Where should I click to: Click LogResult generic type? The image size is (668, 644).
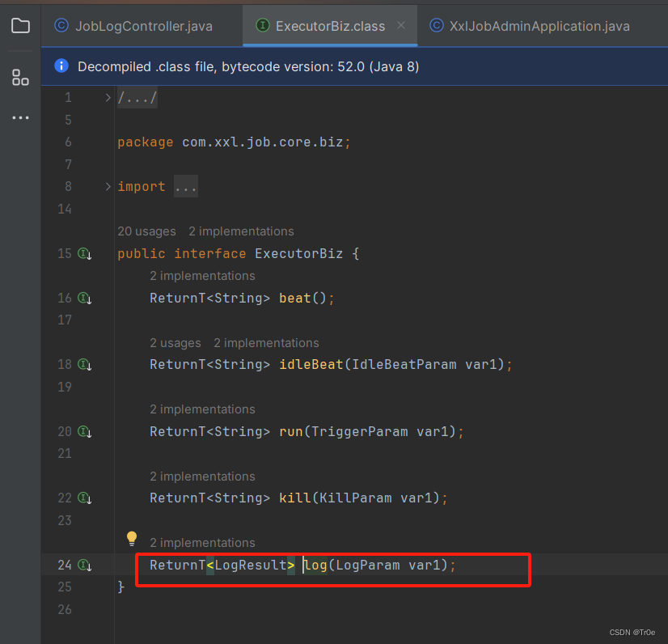251,566
